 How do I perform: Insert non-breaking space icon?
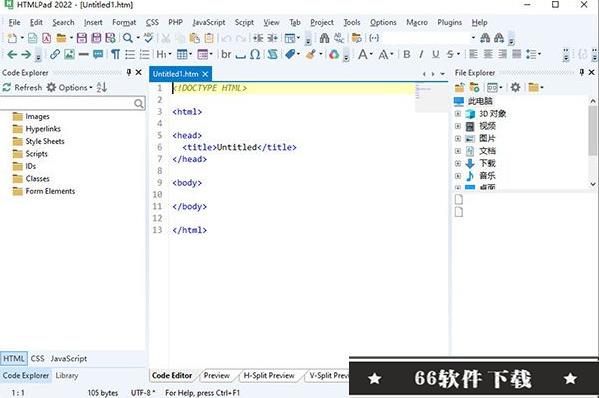(x=240, y=57)
